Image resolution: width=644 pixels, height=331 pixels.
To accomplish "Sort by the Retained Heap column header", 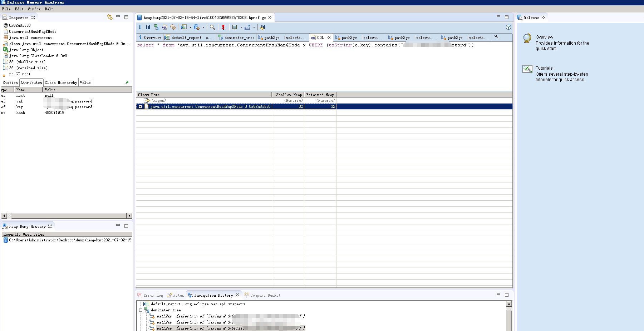I will pyautogui.click(x=320, y=95).
